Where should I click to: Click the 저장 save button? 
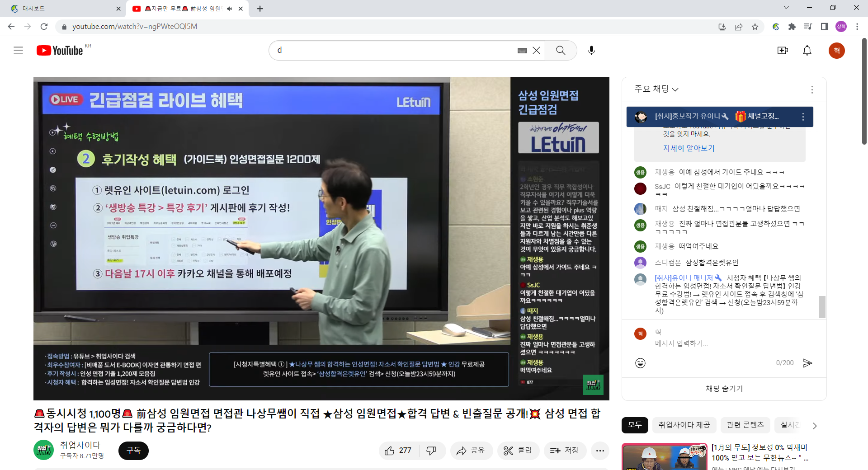coord(565,451)
